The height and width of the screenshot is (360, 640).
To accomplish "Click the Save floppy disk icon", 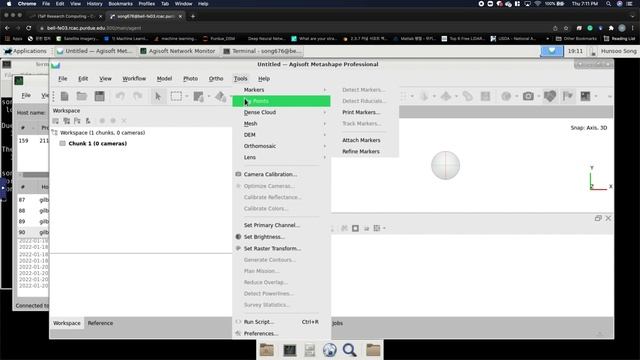I will (x=100, y=96).
